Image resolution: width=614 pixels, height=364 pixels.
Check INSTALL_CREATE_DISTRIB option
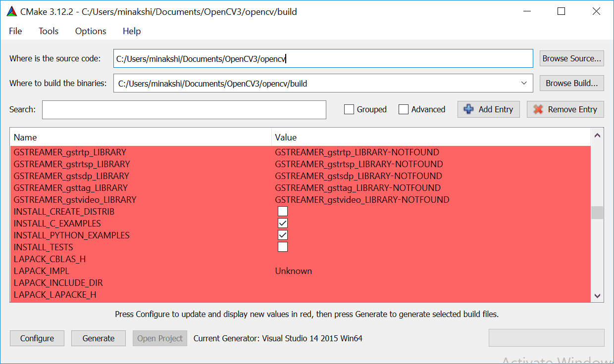pyautogui.click(x=283, y=211)
